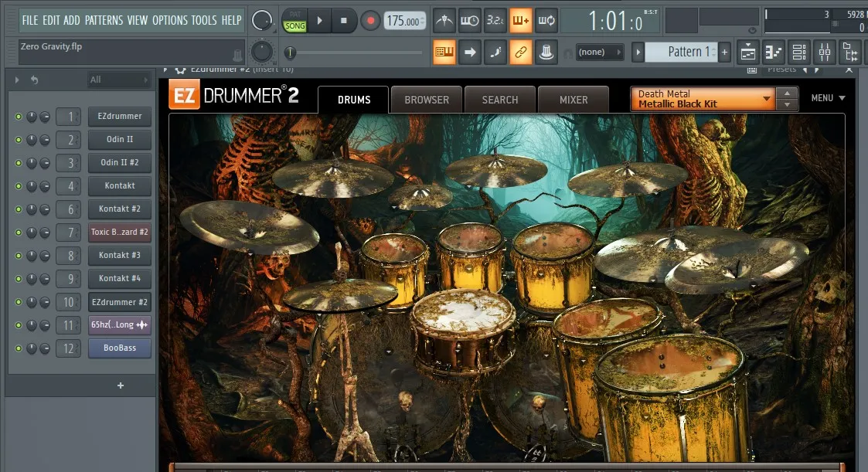Mute the EZdrummer channel 1 green LED
Image resolution: width=868 pixels, height=472 pixels.
pos(19,117)
